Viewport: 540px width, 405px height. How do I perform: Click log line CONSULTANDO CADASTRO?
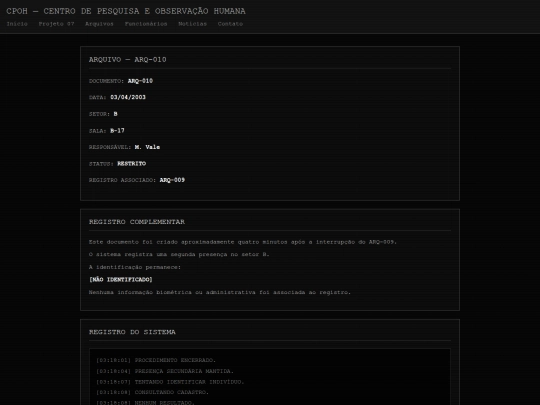point(152,392)
